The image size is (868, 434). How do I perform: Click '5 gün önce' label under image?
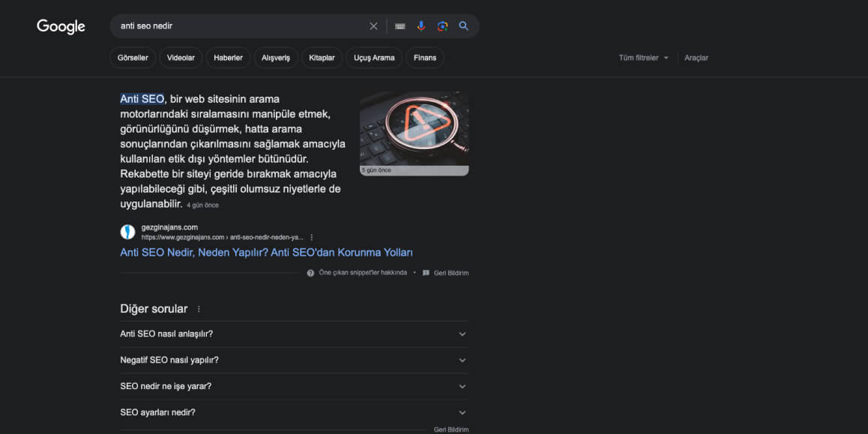376,170
